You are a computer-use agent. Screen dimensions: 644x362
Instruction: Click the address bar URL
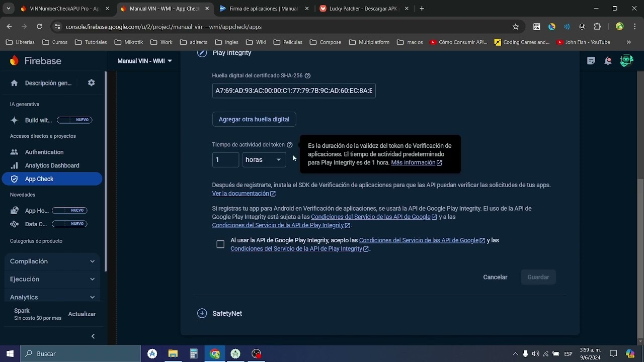point(164,27)
